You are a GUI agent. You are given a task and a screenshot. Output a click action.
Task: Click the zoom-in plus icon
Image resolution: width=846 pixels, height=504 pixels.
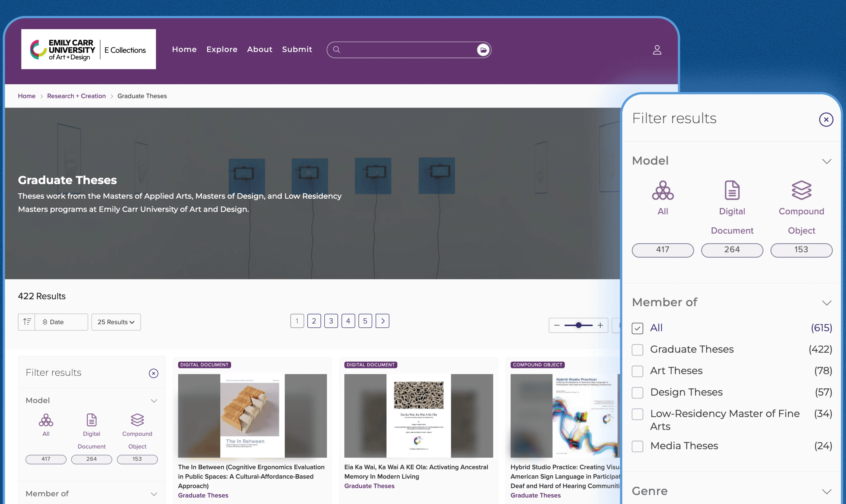pyautogui.click(x=600, y=325)
